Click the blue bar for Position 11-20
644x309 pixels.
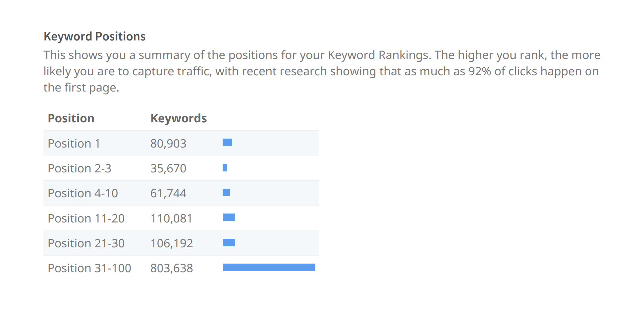(x=229, y=217)
